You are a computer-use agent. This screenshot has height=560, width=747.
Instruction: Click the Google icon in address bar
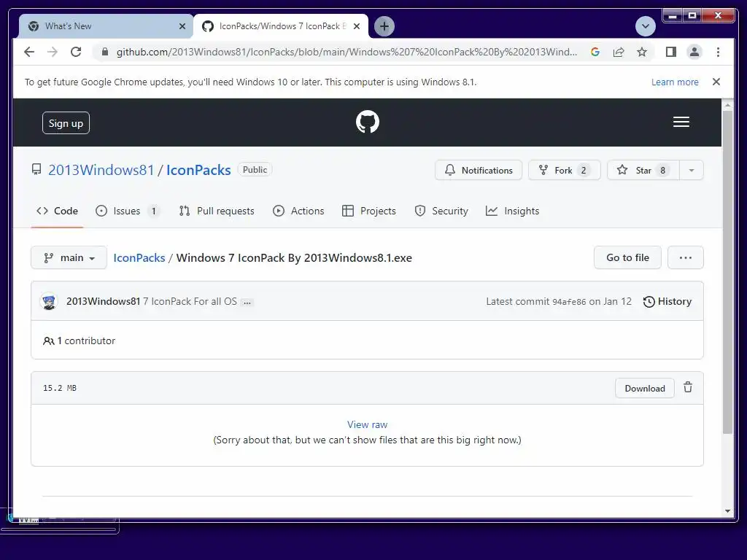pyautogui.click(x=595, y=52)
